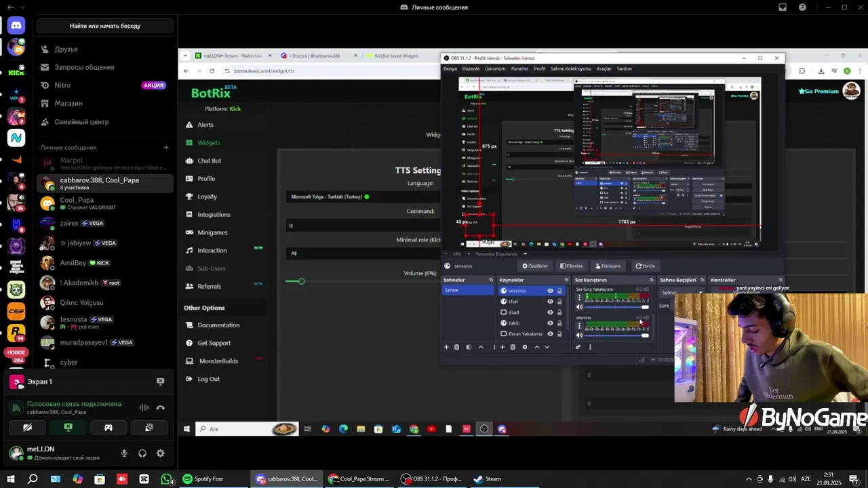Reload the BotRix page in browser
The image size is (868, 488).
212,70
